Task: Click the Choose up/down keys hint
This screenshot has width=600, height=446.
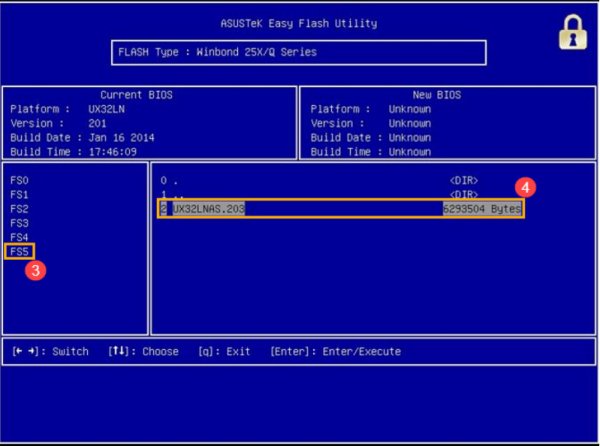Action: click(143, 351)
